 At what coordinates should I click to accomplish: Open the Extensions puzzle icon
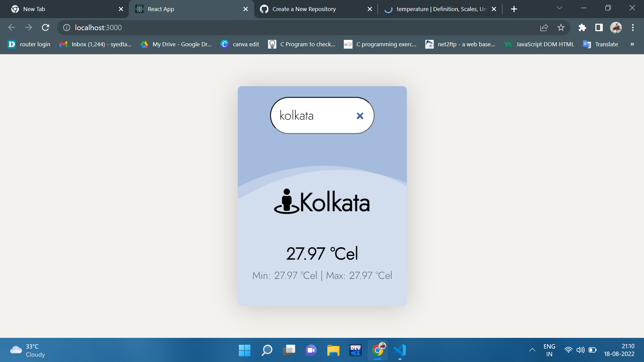click(x=582, y=27)
